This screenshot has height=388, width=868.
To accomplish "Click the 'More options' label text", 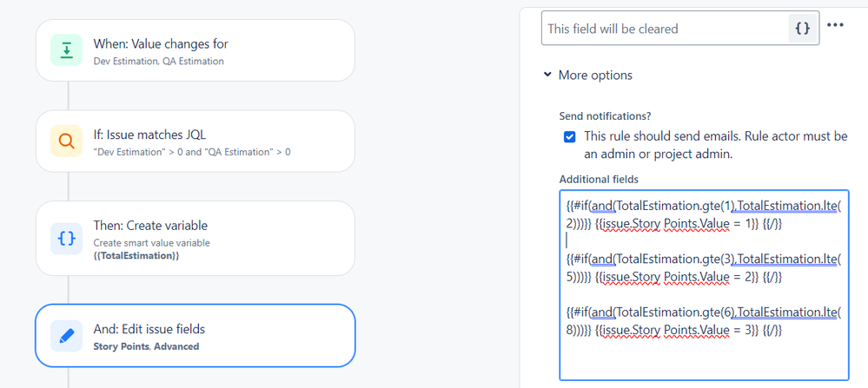I will coord(595,76).
